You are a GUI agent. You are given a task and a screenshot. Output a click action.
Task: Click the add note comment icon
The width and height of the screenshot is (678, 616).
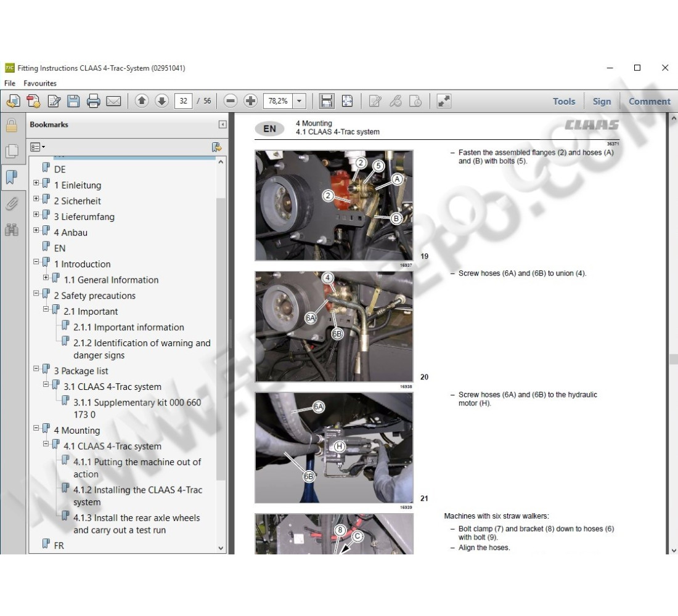tap(375, 101)
